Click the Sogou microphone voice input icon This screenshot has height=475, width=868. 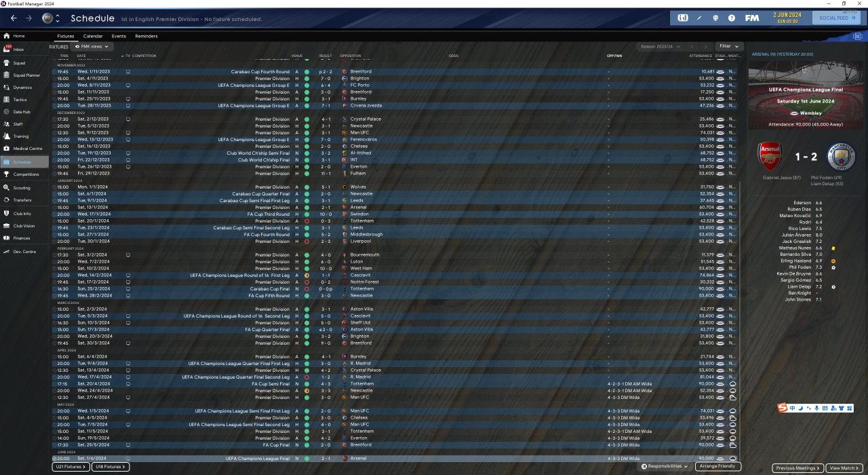click(x=816, y=408)
